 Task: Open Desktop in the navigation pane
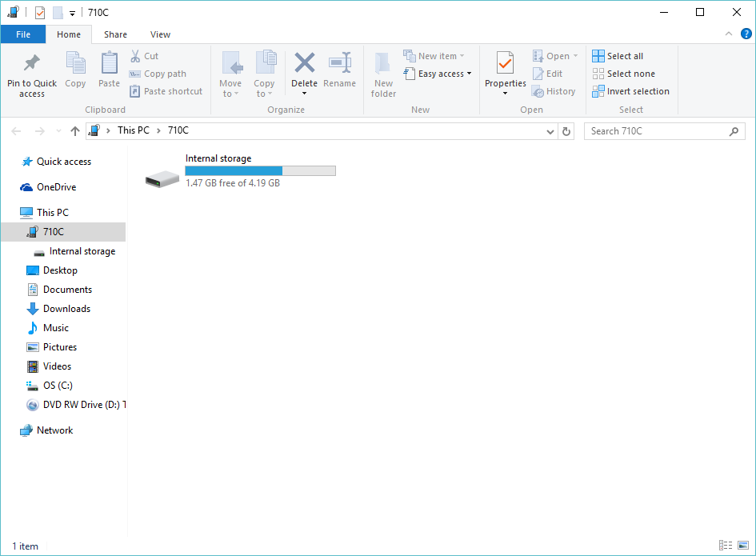tap(52, 270)
